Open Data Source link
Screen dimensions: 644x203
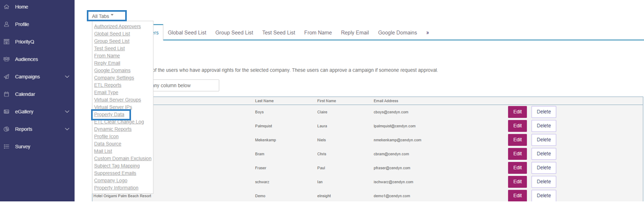tap(107, 144)
